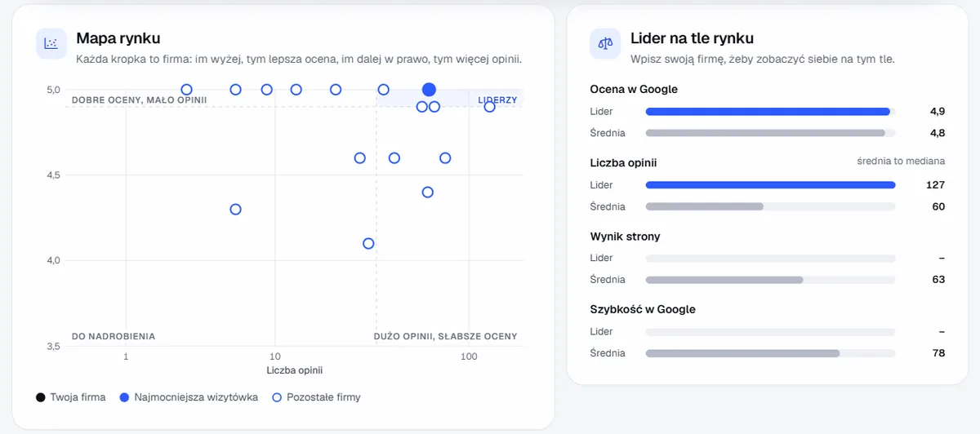Click the 4,0 y-axis tick label
The width and height of the screenshot is (980, 434).
coord(53,260)
